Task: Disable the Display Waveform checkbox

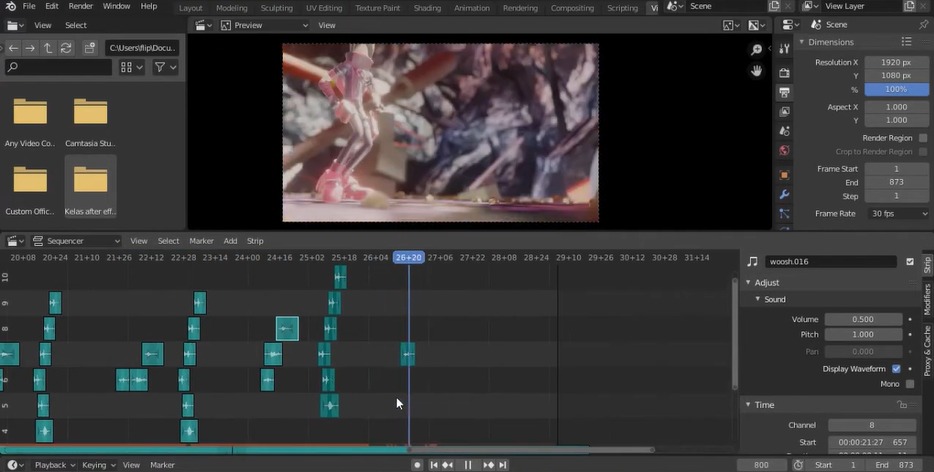Action: coord(896,369)
